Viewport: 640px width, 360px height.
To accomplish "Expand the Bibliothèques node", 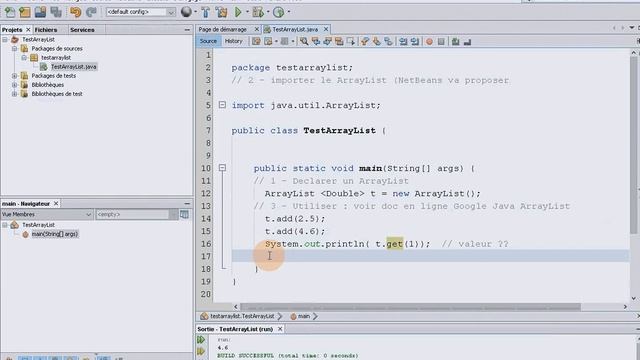I will click(14, 85).
